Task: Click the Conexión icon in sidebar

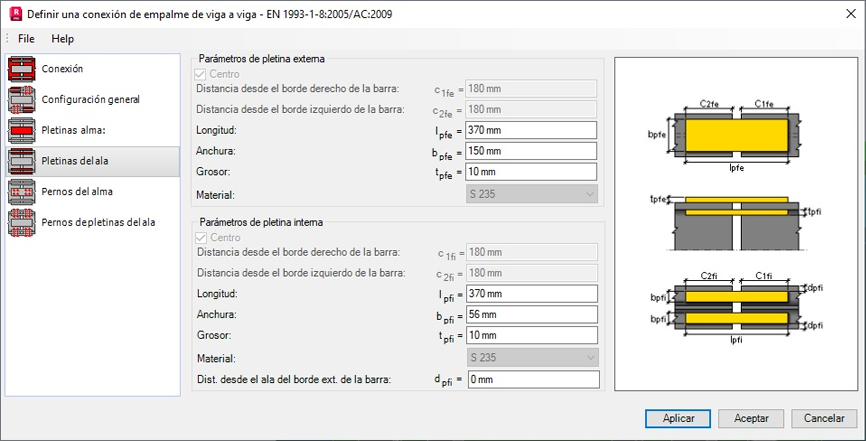Action: point(22,69)
